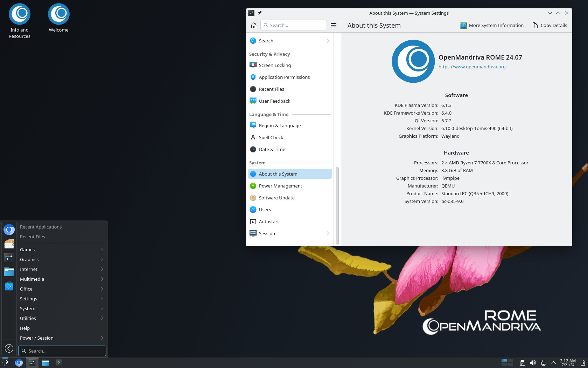Open Spell Check settings
This screenshot has height=368, width=588.
[290, 137]
